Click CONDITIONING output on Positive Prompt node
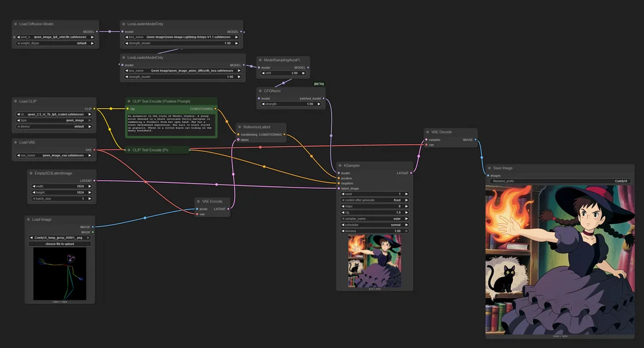This screenshot has width=644, height=348. [x=215, y=108]
